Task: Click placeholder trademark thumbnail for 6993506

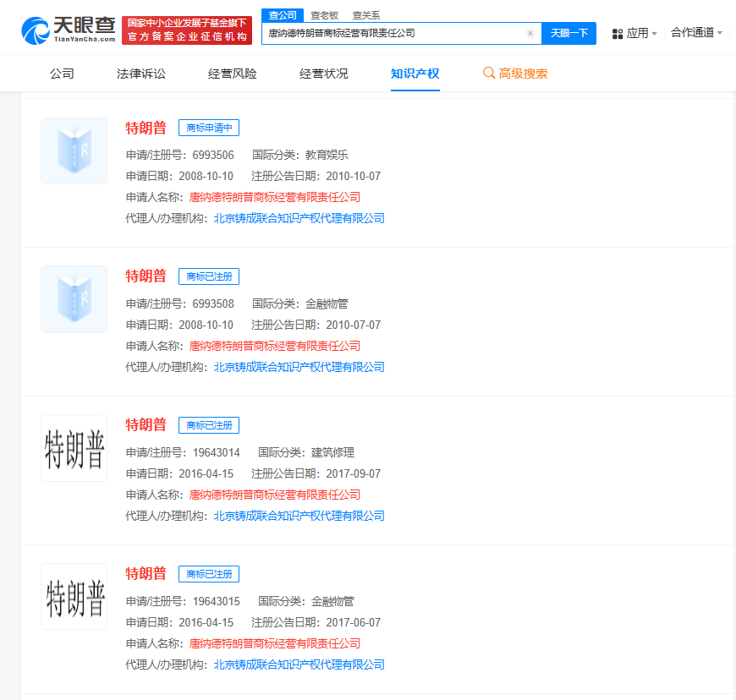Action: [x=74, y=150]
